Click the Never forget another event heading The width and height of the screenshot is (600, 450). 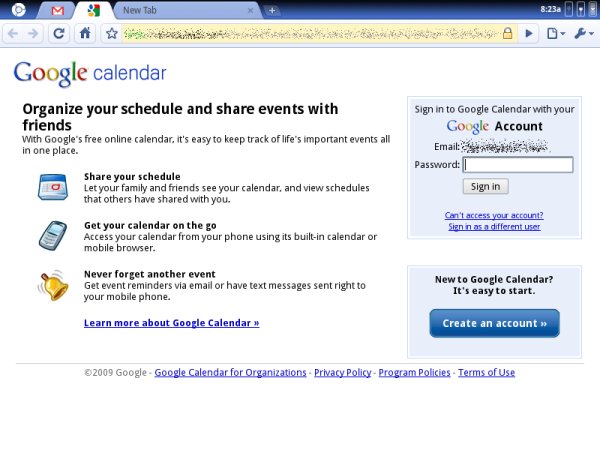tap(150, 274)
